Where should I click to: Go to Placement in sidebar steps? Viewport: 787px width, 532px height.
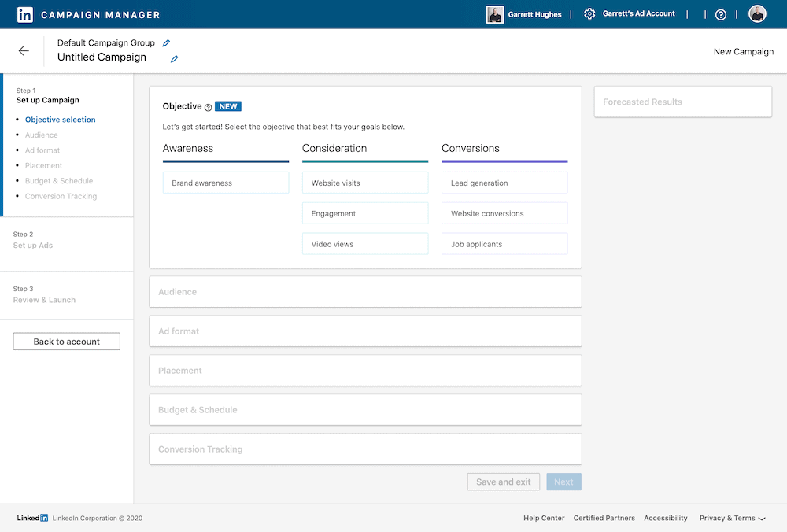pyautogui.click(x=43, y=165)
